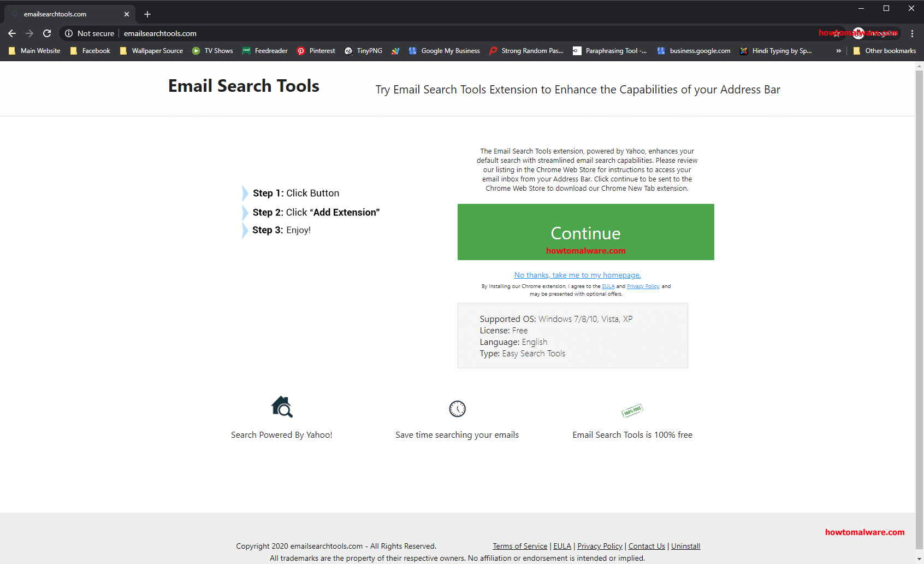Open the Google My Business bookmark

(445, 51)
